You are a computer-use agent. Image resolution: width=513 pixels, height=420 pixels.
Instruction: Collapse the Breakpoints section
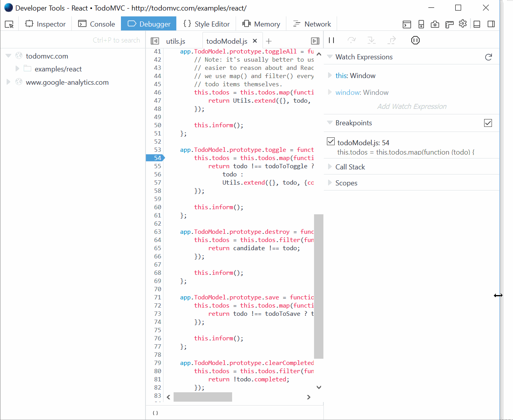330,123
